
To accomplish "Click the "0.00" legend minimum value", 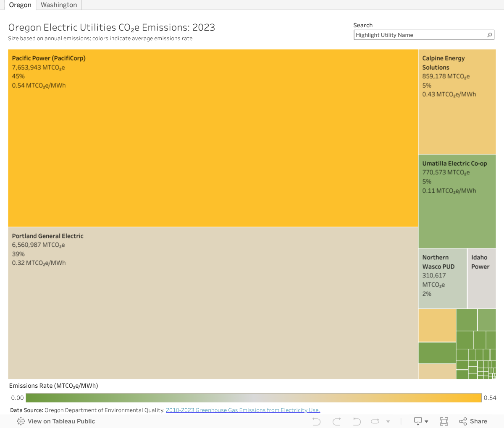I will click(17, 398).
